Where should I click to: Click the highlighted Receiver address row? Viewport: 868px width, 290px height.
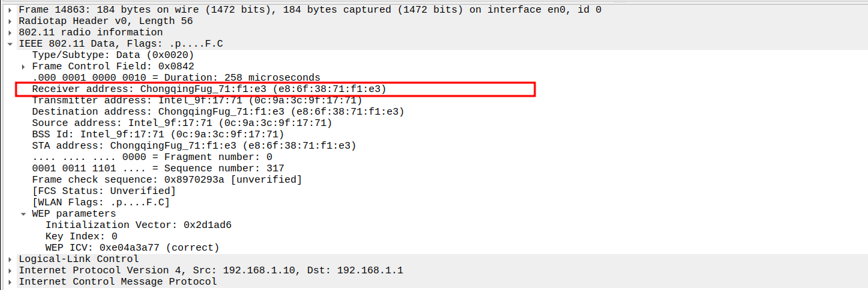click(209, 89)
